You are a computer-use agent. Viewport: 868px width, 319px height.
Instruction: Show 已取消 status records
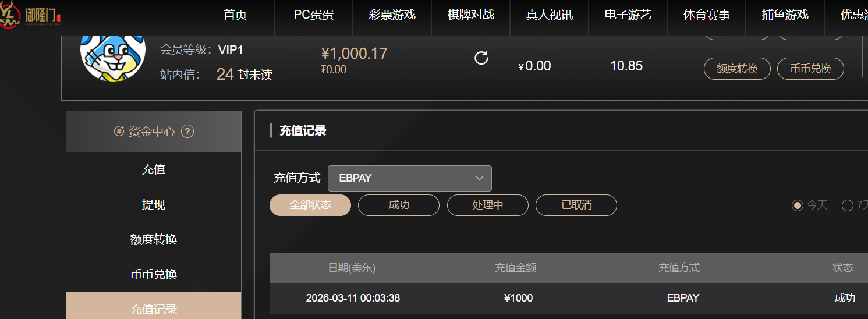576,205
